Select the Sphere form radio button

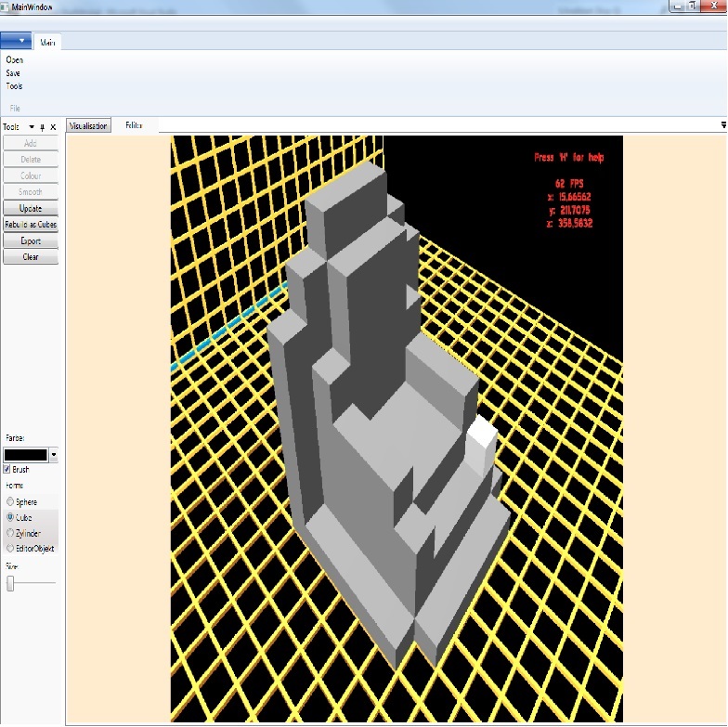pos(10,501)
